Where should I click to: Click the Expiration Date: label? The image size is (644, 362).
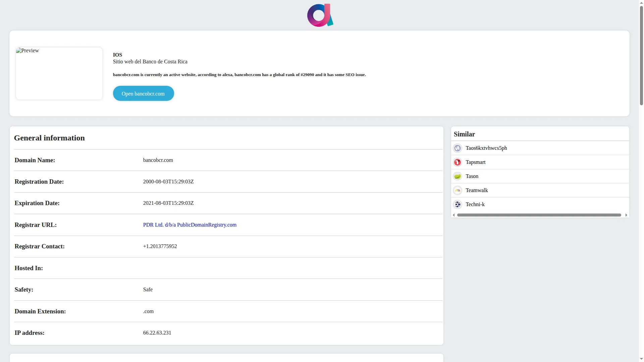pyautogui.click(x=37, y=203)
